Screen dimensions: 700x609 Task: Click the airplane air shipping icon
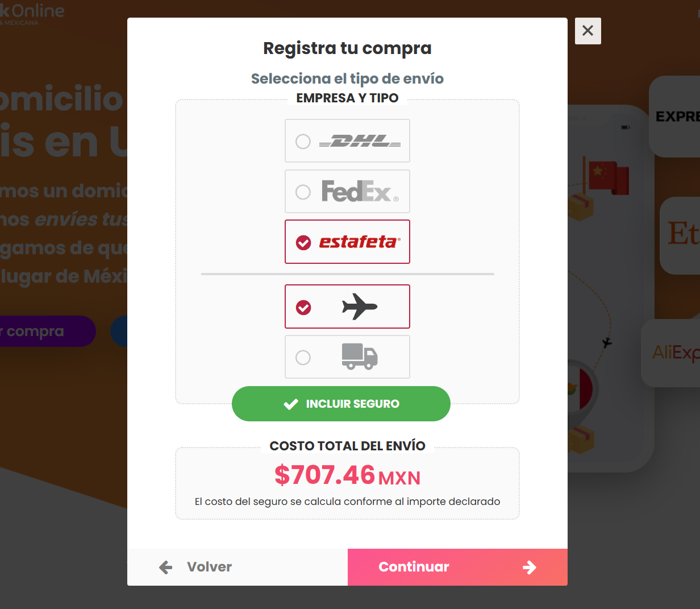pos(360,306)
